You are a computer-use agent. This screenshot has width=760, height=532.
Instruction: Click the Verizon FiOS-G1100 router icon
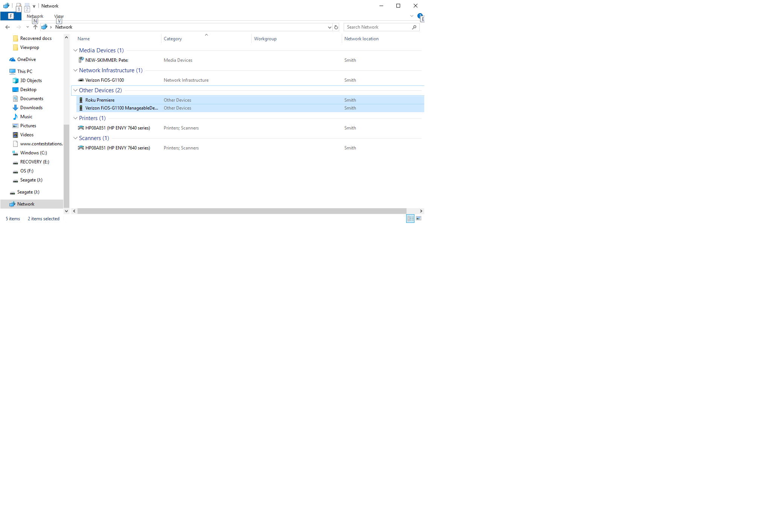point(81,80)
